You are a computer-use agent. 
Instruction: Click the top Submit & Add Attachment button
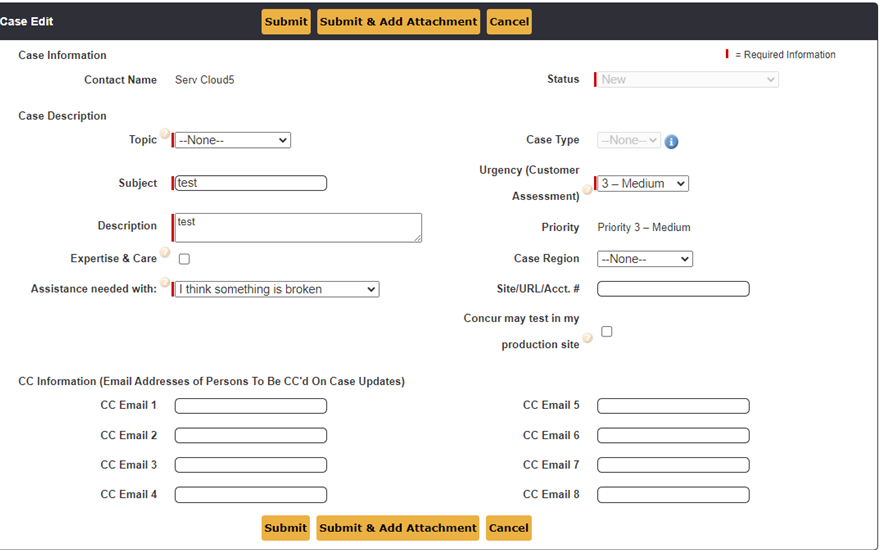399,22
